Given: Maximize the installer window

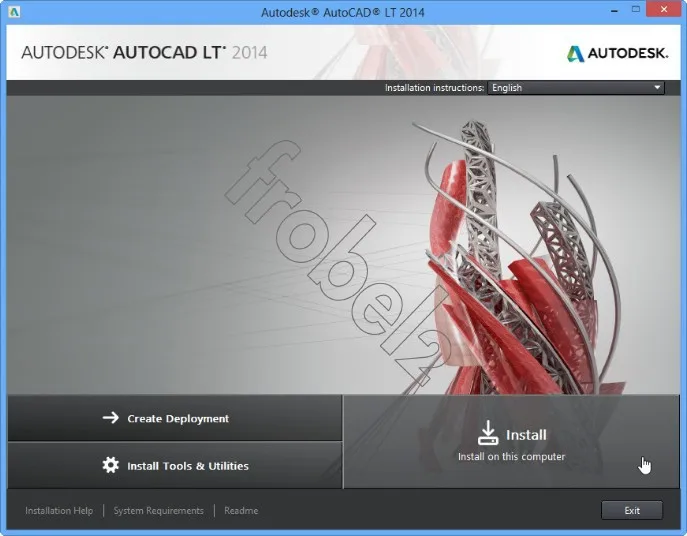Looking at the screenshot, I should (636, 9).
